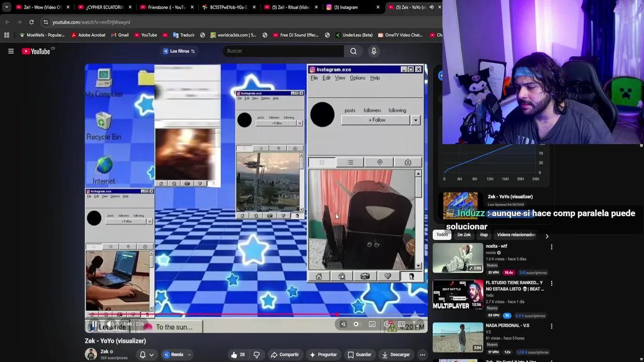The height and width of the screenshot is (362, 644).
Task: Click the IQ icon in player controls
Action: 343,324
